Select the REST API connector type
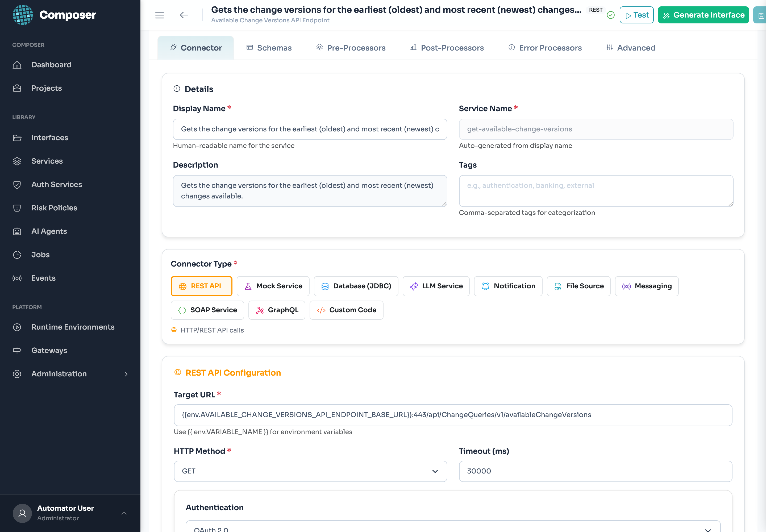The width and height of the screenshot is (766, 532). point(201,286)
